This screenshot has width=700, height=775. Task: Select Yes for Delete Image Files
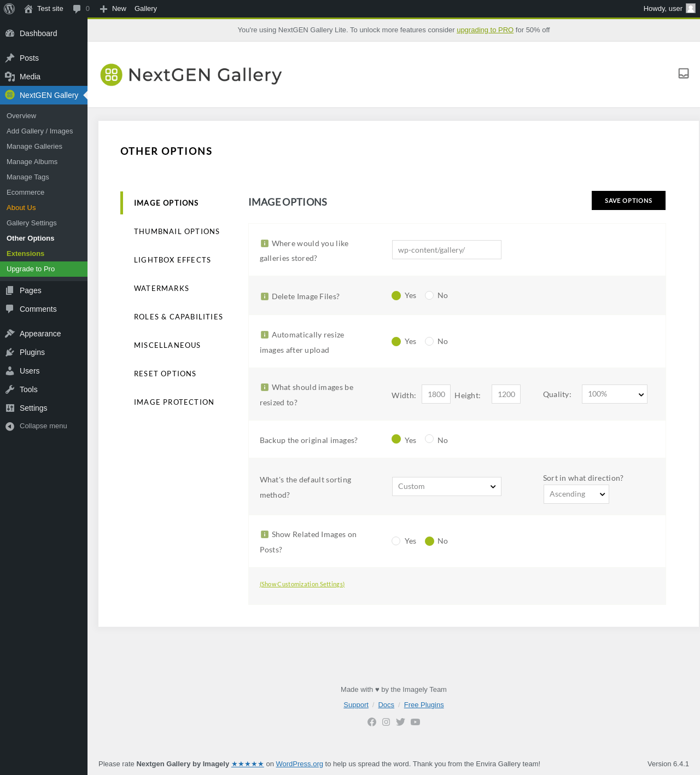pos(396,295)
